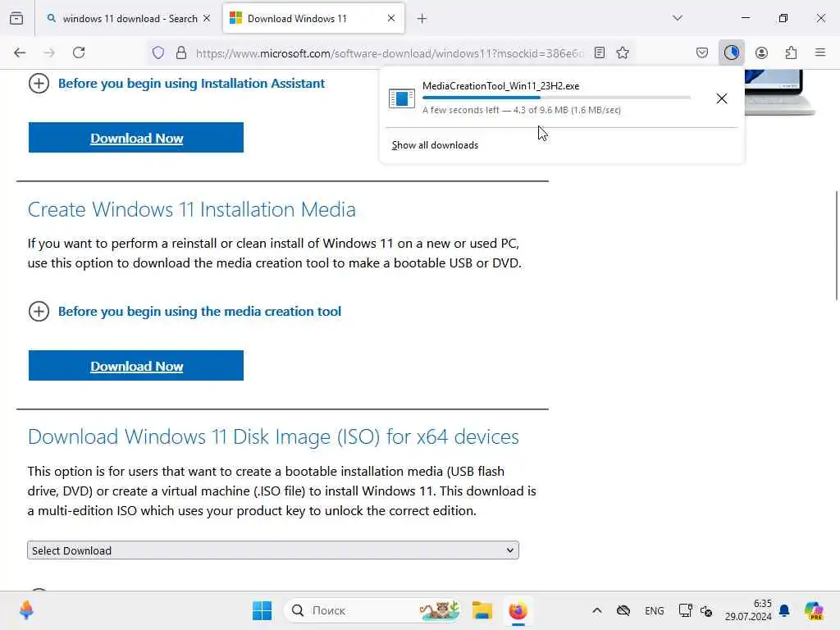Expand Before you begin using Installation Assistant
Screen dimensions: 840x630
coord(39,84)
